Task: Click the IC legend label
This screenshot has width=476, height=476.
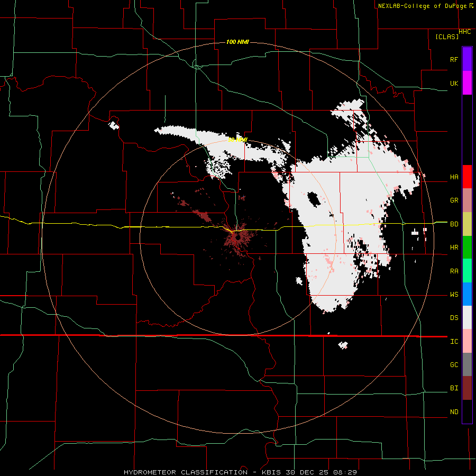Action: (x=454, y=342)
